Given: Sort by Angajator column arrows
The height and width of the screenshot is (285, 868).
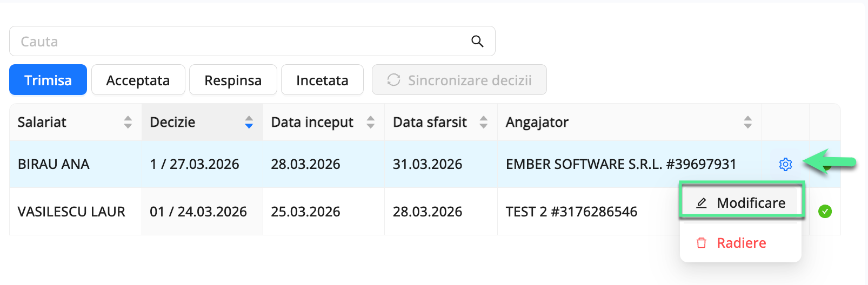Looking at the screenshot, I should 747,122.
